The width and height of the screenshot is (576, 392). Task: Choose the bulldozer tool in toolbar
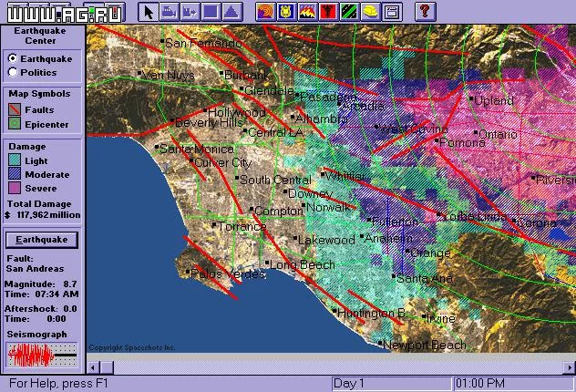point(170,12)
